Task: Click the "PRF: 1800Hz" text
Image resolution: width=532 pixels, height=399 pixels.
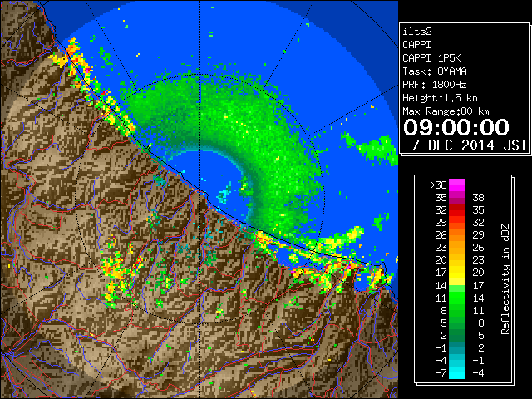Action: click(x=435, y=85)
